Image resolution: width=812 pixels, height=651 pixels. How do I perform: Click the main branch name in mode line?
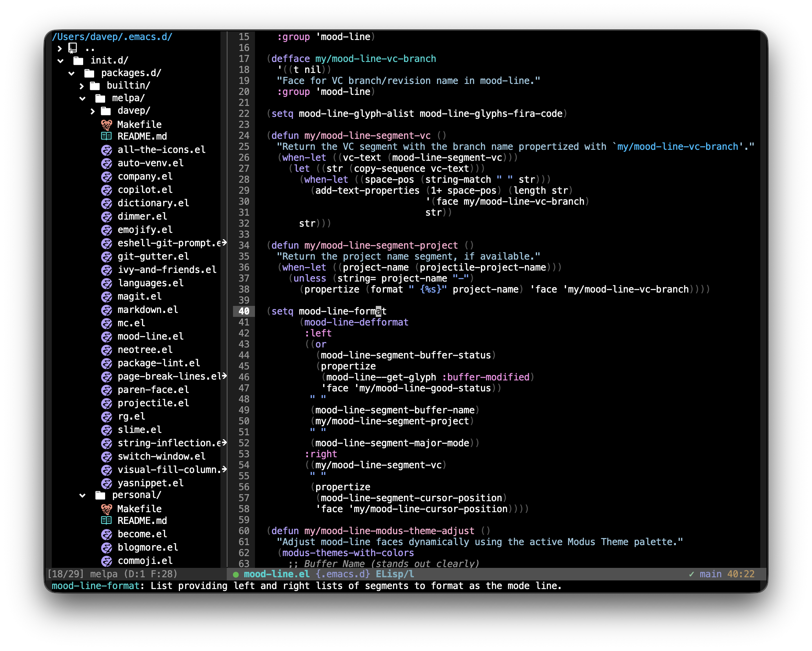(710, 574)
